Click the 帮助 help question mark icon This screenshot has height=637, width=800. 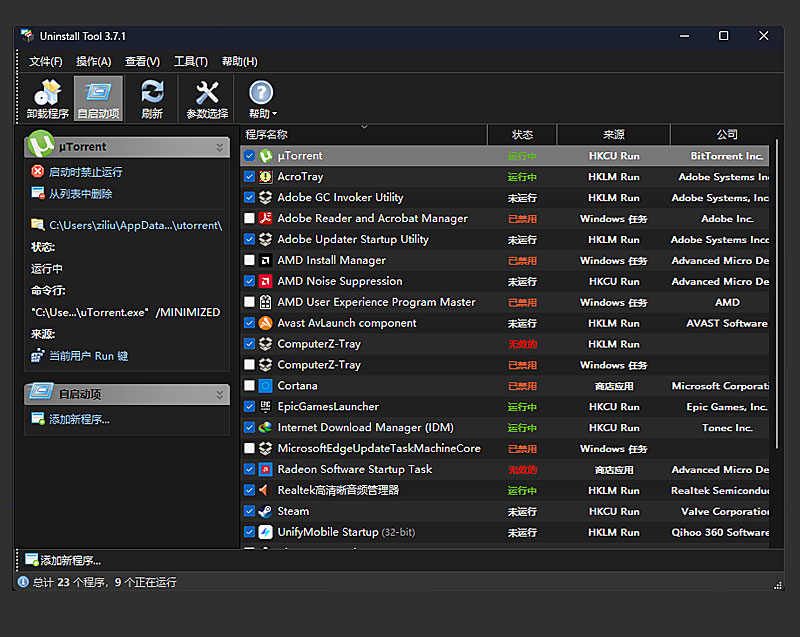[261, 93]
